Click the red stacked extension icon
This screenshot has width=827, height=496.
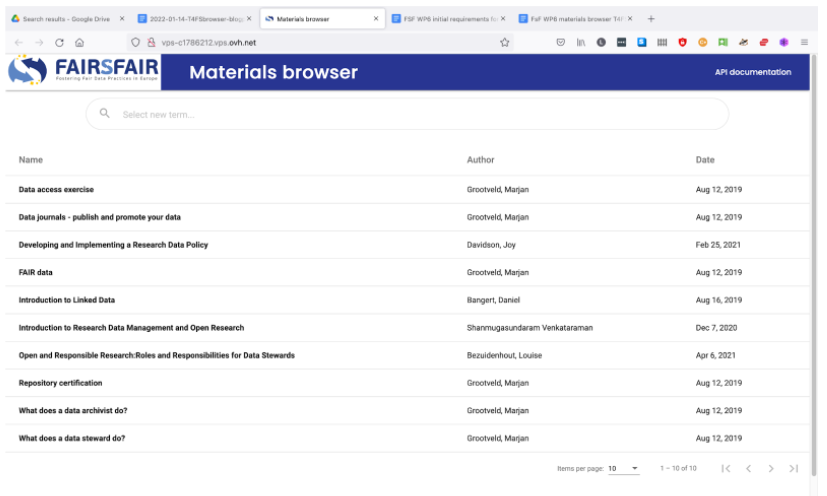[764, 42]
